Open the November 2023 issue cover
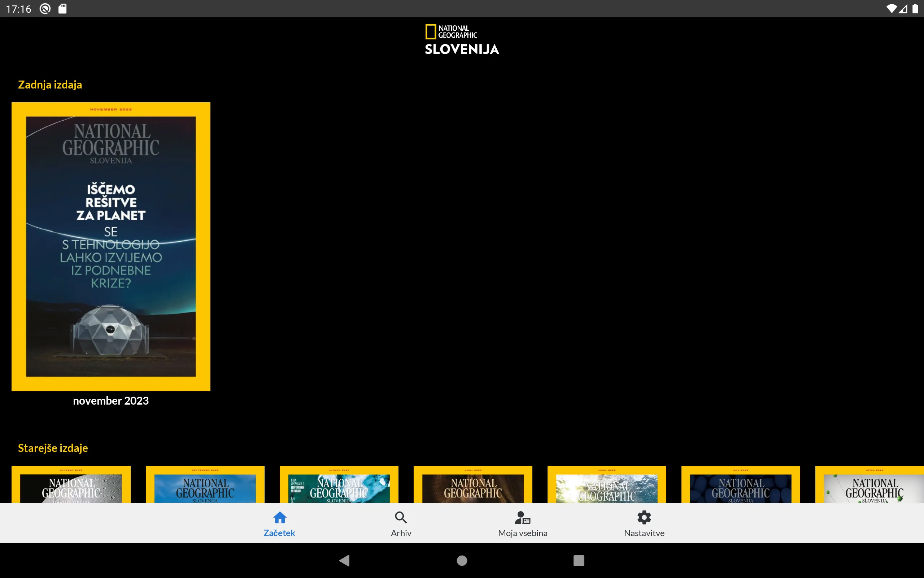 point(111,247)
